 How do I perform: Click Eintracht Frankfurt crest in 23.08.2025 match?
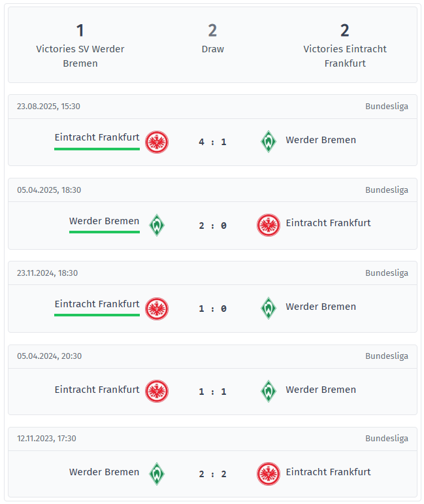pos(157,142)
